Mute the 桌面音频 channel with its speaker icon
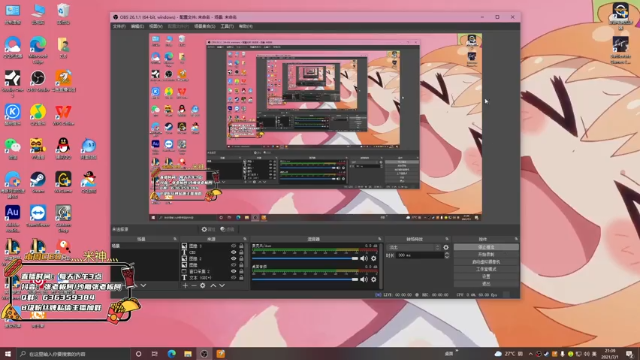Image resolution: width=640 pixels, height=360 pixels. click(x=364, y=280)
